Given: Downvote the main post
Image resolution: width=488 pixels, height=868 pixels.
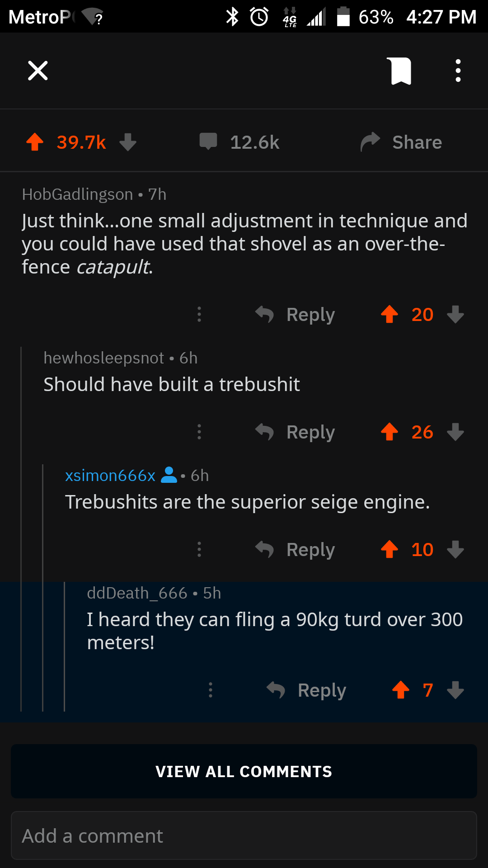Looking at the screenshot, I should click(128, 142).
